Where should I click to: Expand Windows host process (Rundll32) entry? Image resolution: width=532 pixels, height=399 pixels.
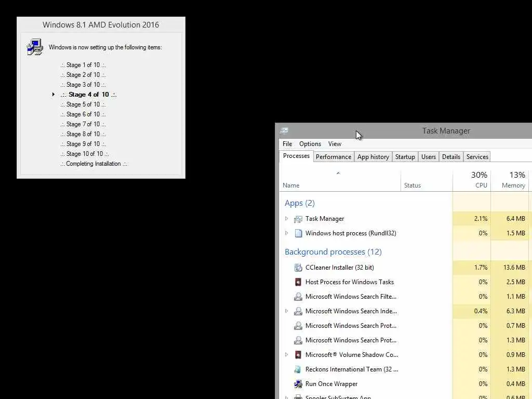point(286,233)
